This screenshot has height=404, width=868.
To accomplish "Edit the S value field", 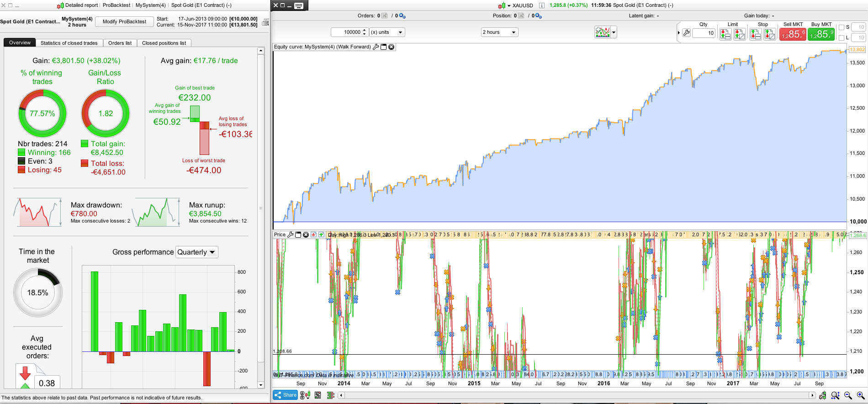I will [858, 27].
